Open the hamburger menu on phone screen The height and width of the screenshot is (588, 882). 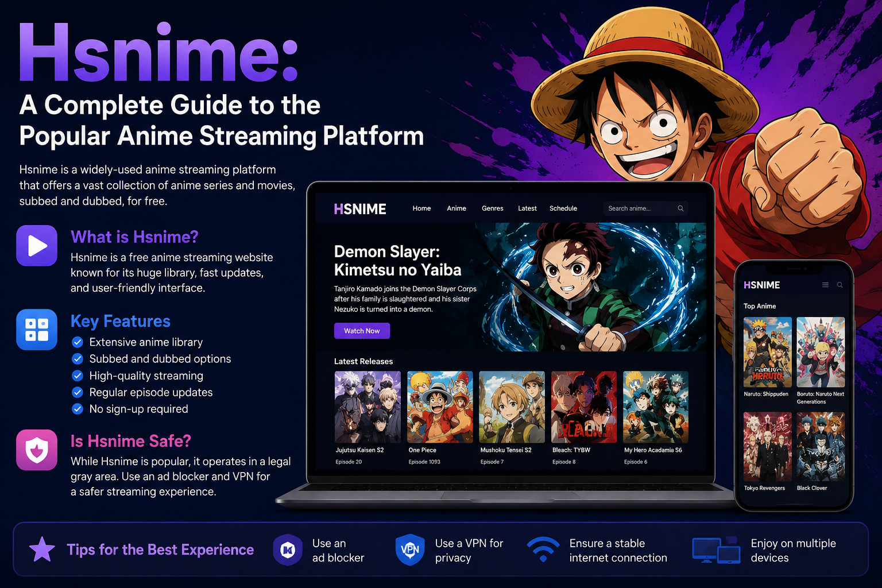click(x=825, y=285)
